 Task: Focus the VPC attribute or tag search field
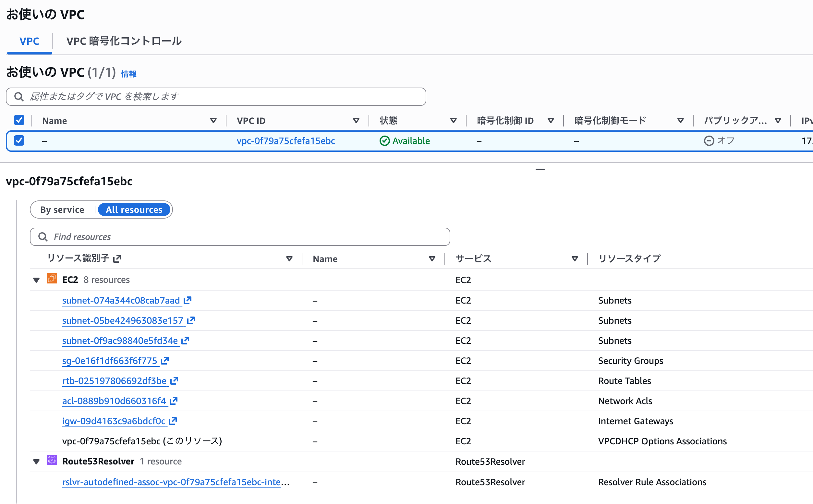click(x=216, y=97)
